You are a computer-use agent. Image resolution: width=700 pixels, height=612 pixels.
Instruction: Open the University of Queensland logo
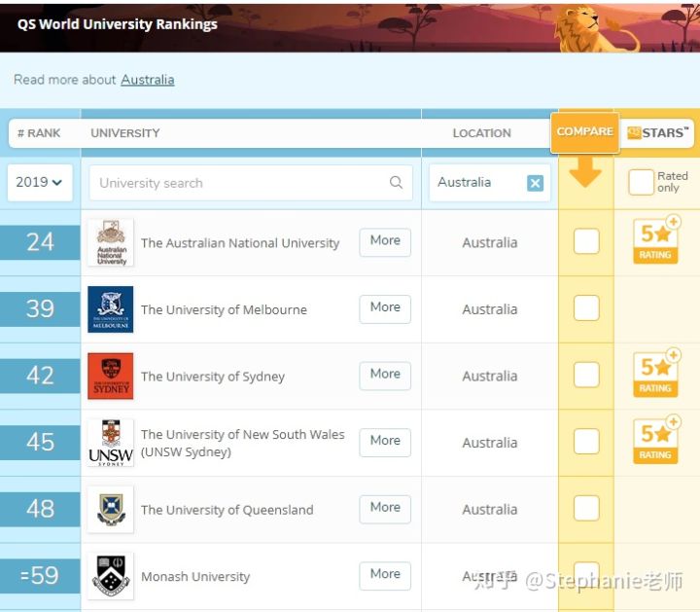pyautogui.click(x=111, y=509)
